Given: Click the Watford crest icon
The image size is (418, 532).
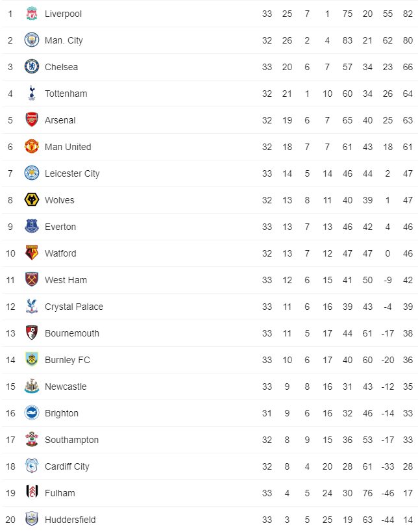Looking at the screenshot, I should click(32, 253).
